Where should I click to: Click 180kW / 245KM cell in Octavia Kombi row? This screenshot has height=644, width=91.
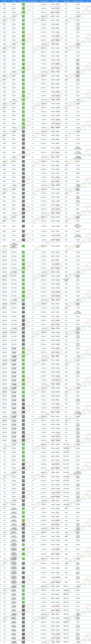55,396
